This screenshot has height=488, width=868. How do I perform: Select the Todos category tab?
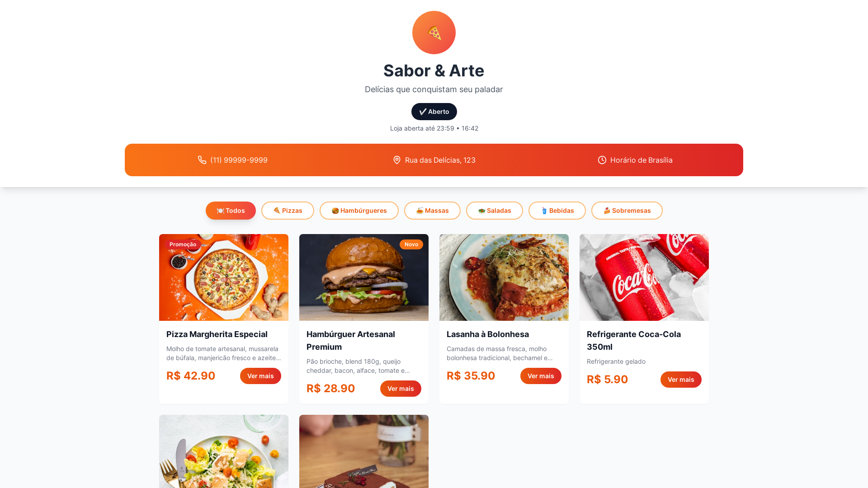coord(231,211)
